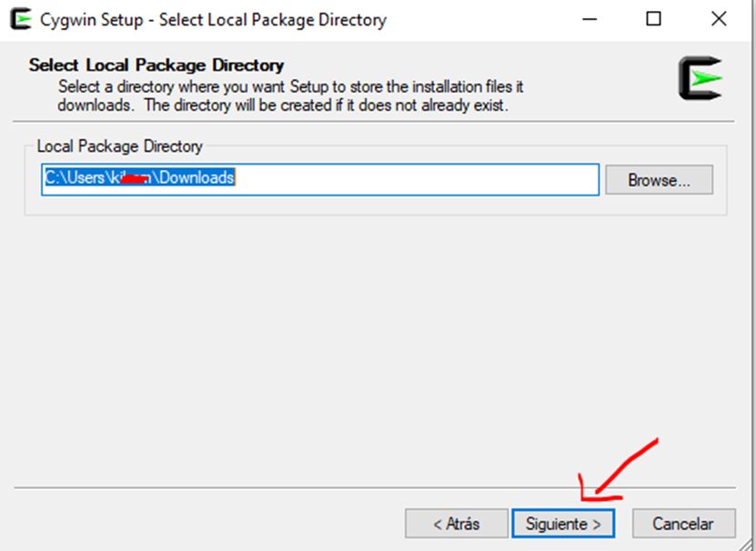Click the Cygwin logo in the header
The height and width of the screenshot is (551, 756).
(x=700, y=79)
